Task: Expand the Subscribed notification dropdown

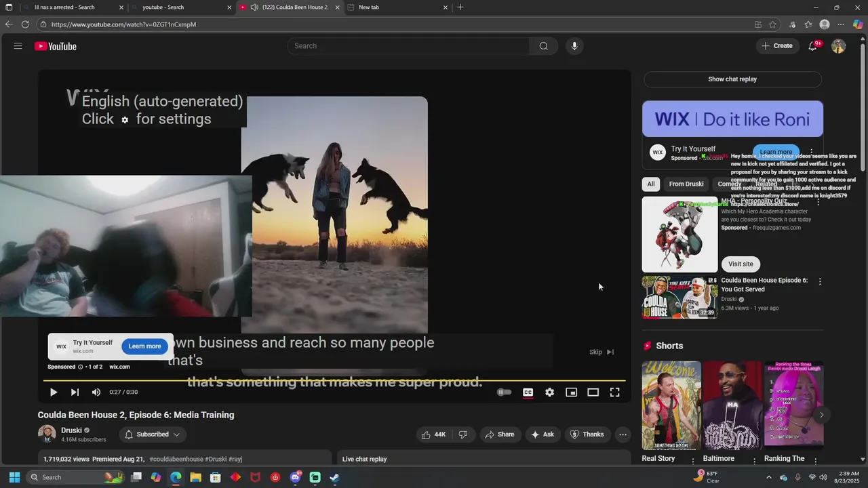Action: 153,434
